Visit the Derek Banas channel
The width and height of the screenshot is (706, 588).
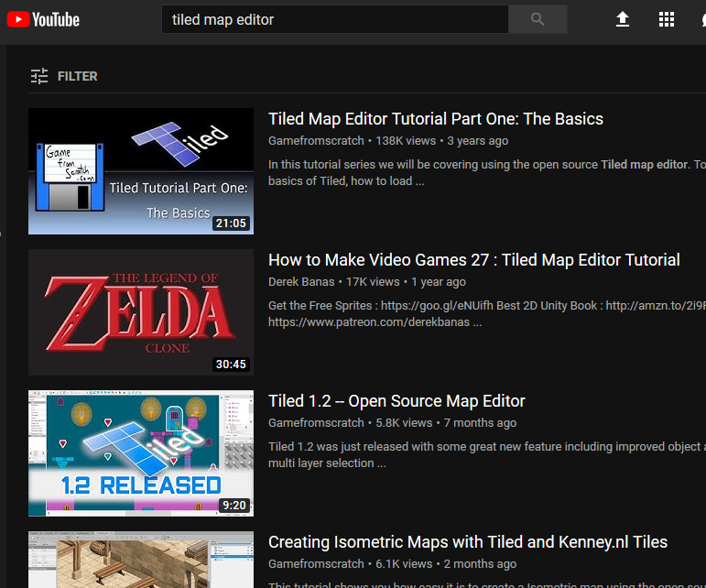(301, 281)
